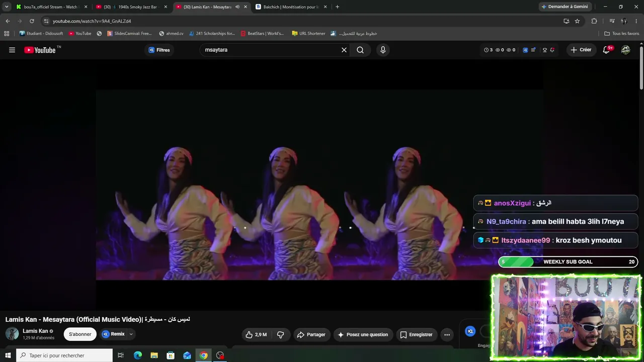
Task: Open Chrome profile avatar
Action: pos(624,21)
